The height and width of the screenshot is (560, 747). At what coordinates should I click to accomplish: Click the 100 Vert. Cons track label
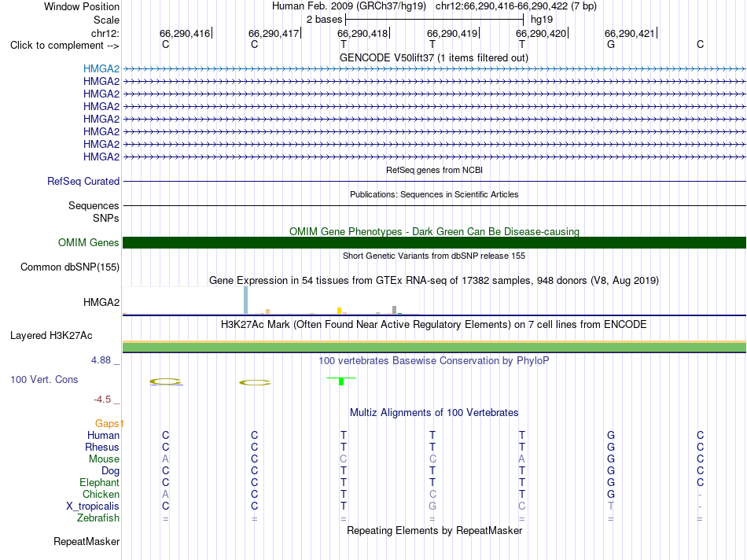click(x=44, y=379)
